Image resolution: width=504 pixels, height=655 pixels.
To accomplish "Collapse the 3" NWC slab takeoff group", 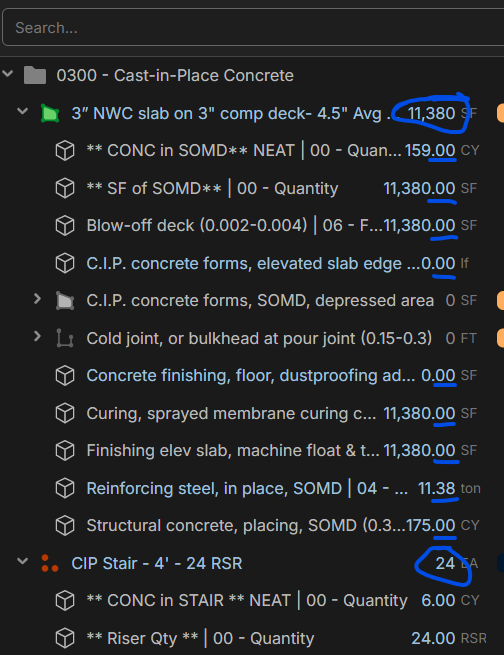I will click(23, 112).
